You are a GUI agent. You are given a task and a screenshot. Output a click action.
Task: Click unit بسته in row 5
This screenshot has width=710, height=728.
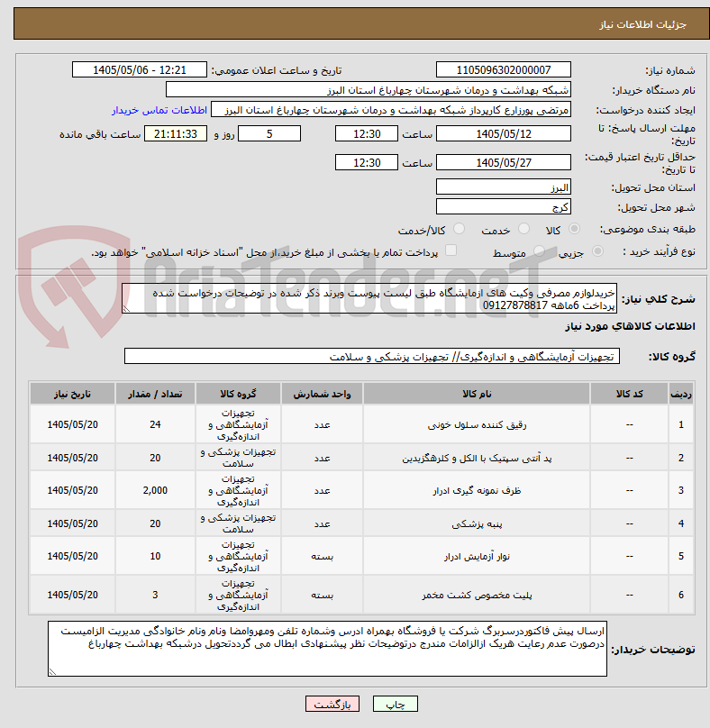point(322,556)
